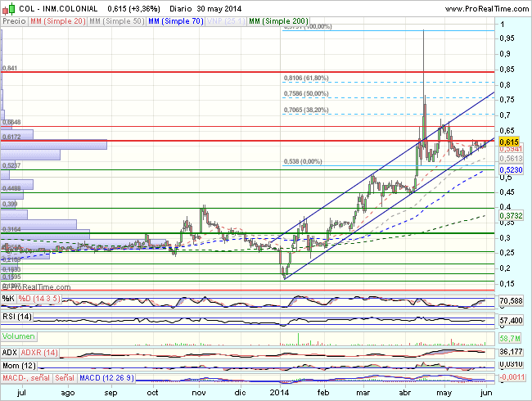Select the RSI (14) indicator label
532x401 pixels.
16,316
